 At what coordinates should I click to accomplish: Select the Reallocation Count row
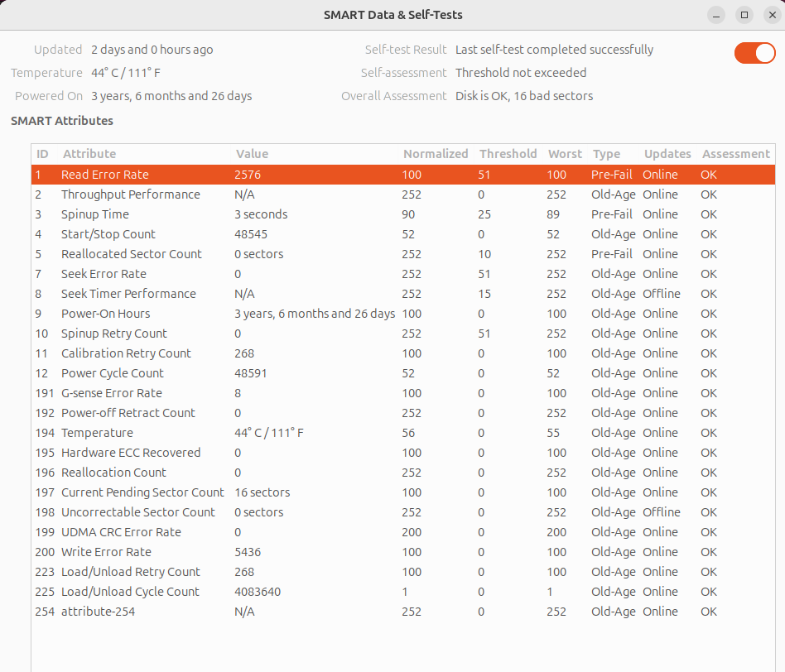tap(403, 473)
